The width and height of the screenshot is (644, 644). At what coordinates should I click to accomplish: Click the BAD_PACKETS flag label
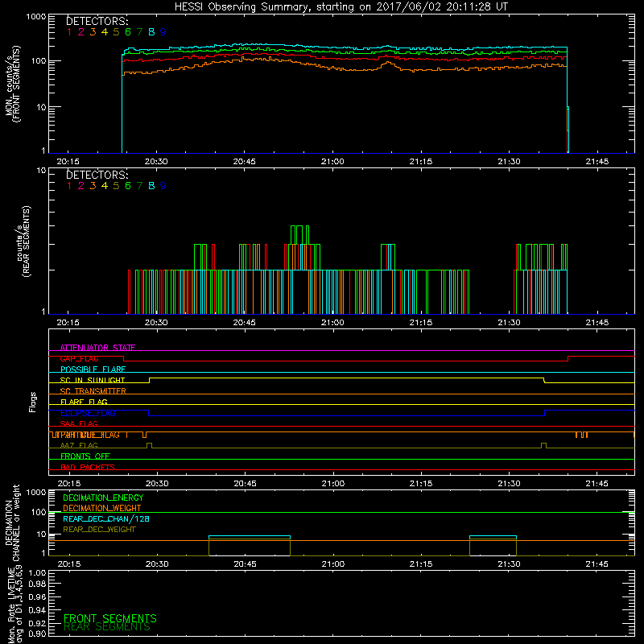[88, 467]
